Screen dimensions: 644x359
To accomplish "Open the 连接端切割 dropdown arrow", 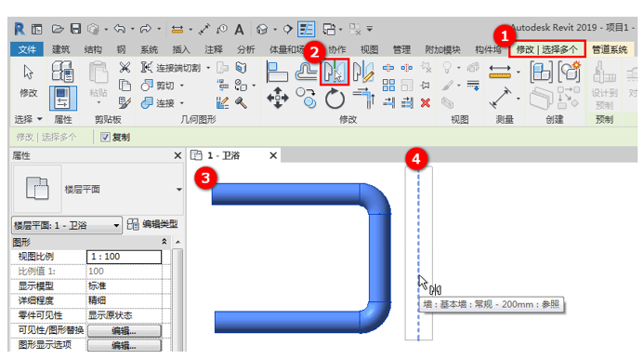I will pos(208,68).
